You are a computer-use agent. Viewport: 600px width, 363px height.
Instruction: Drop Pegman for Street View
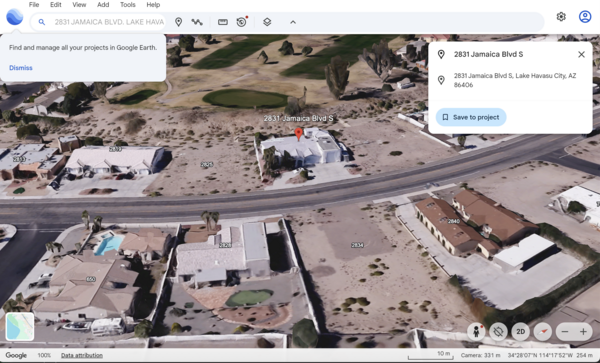coord(476,331)
